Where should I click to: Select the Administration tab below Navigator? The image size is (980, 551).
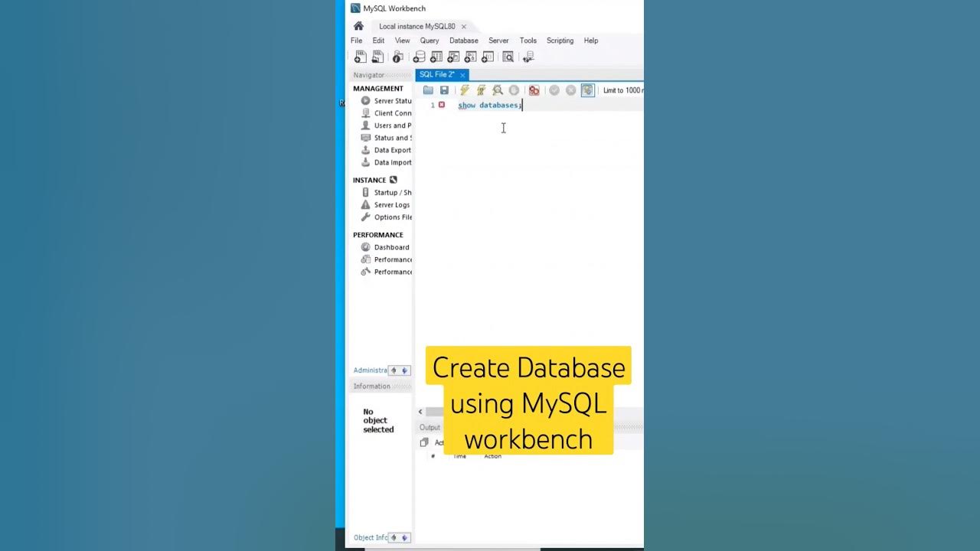[370, 370]
